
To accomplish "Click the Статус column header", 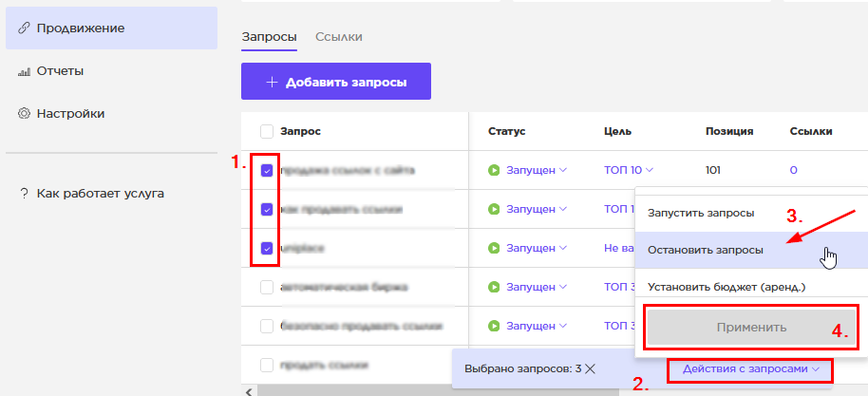I will point(506,131).
